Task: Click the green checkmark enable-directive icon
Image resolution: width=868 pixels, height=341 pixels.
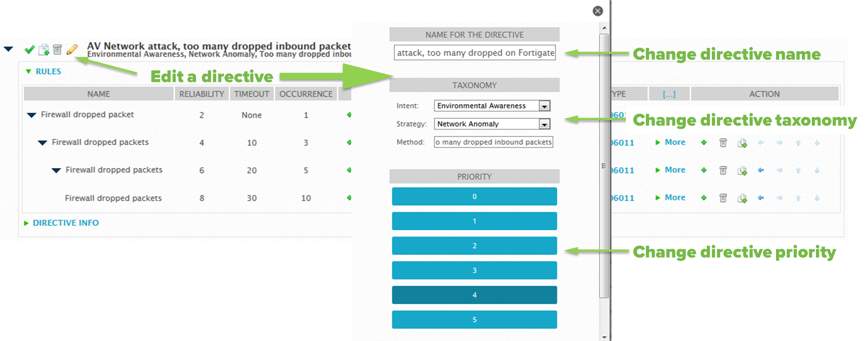Action: [x=29, y=49]
